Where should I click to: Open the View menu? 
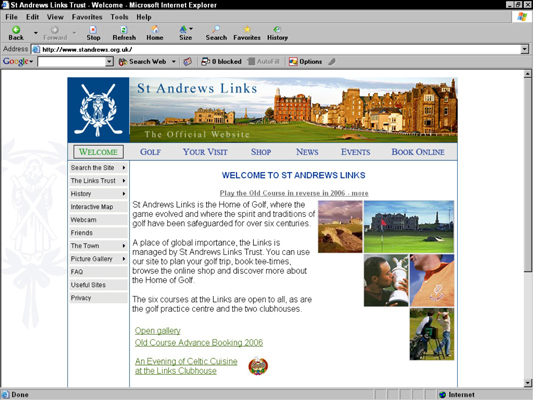tap(55, 17)
